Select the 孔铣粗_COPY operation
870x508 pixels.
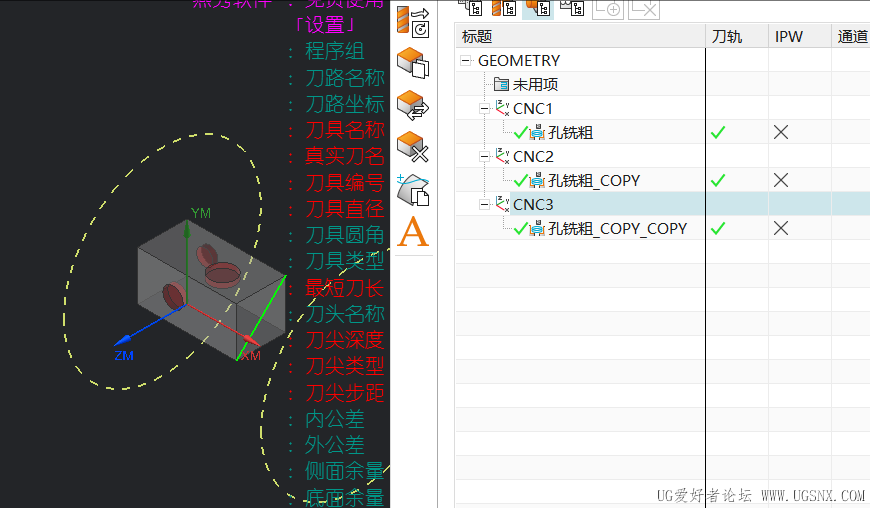tap(594, 180)
